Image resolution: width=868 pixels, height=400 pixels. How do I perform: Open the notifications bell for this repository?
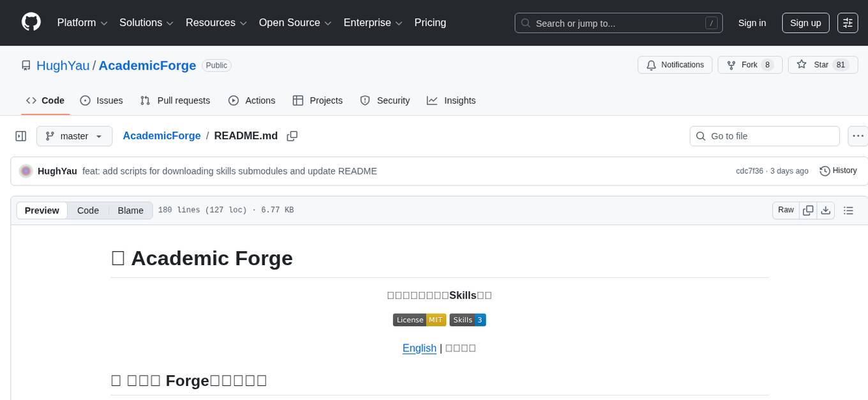coord(675,65)
